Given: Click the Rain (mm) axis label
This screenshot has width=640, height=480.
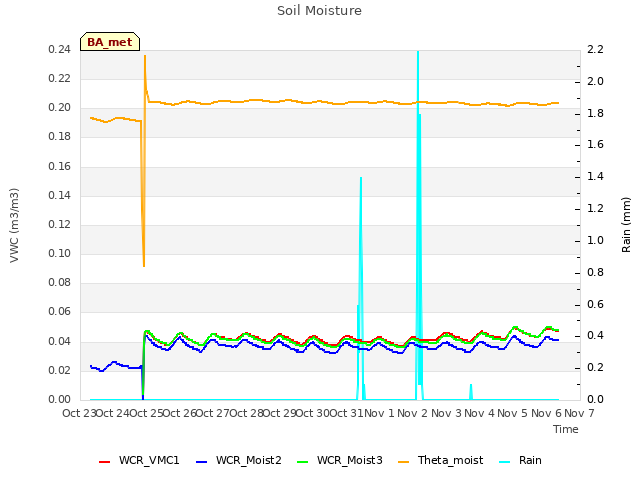Looking at the screenshot, I should (626, 225).
